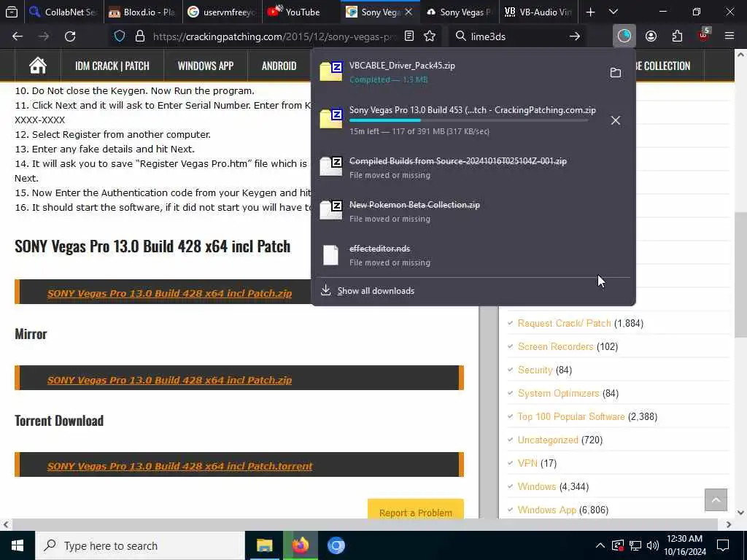The width and height of the screenshot is (747, 560).
Task: Open the tracking protection shield icon
Action: pyautogui.click(x=120, y=36)
